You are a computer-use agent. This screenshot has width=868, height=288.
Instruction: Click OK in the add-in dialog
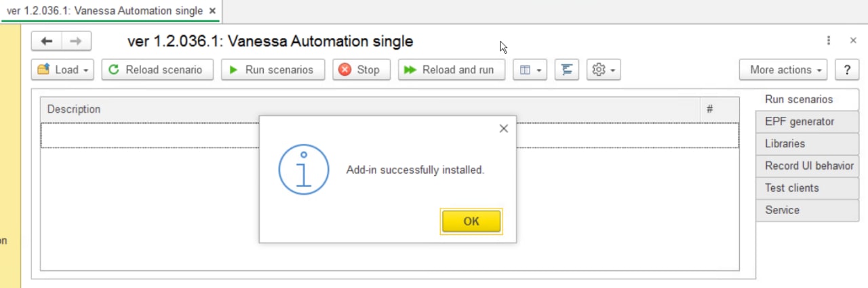[x=471, y=221]
